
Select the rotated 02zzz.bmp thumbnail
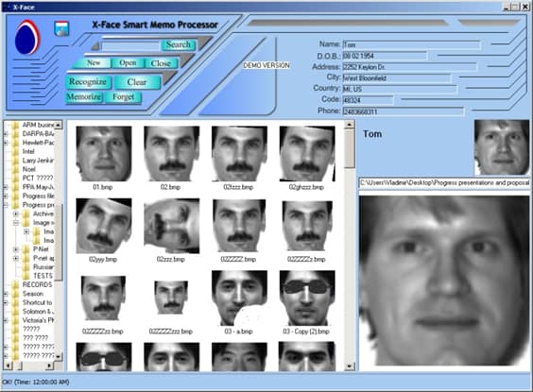(172, 226)
